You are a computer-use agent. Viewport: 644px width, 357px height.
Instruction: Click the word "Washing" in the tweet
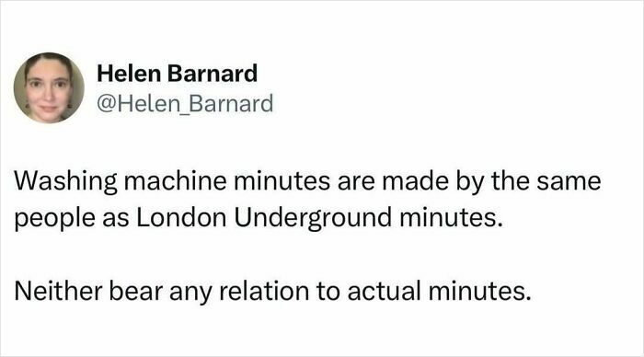tap(66, 182)
